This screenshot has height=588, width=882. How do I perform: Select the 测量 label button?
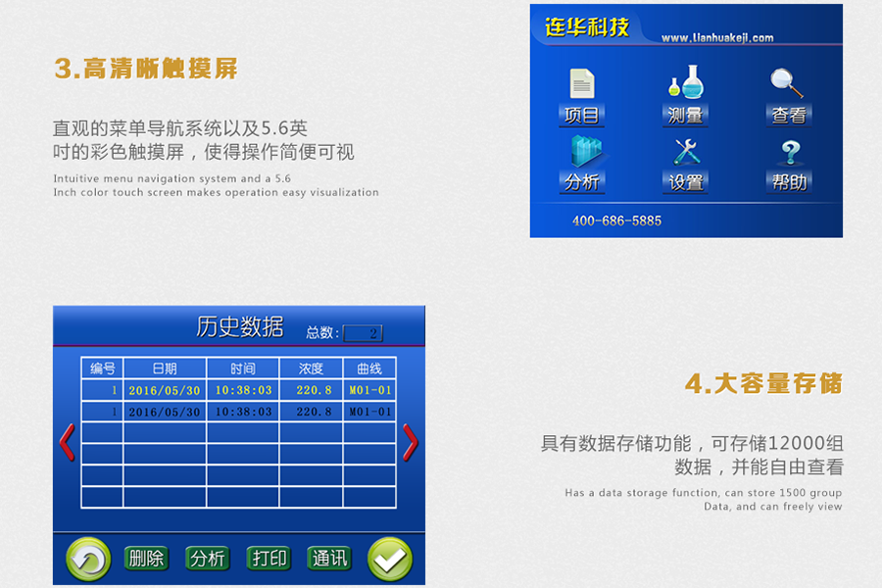pyautogui.click(x=685, y=116)
